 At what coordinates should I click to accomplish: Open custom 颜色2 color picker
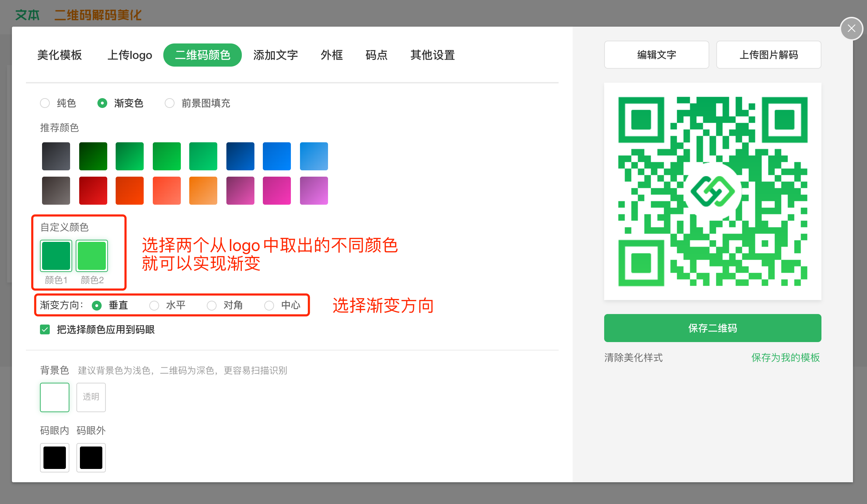click(x=92, y=256)
